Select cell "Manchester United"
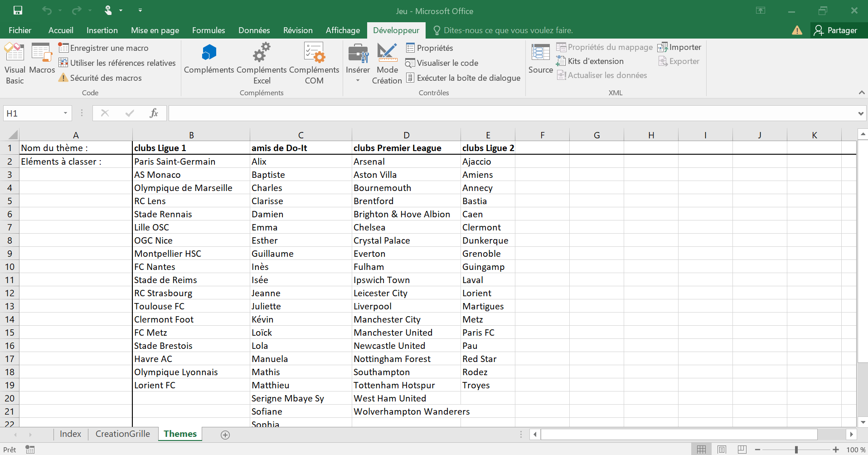 coord(406,333)
